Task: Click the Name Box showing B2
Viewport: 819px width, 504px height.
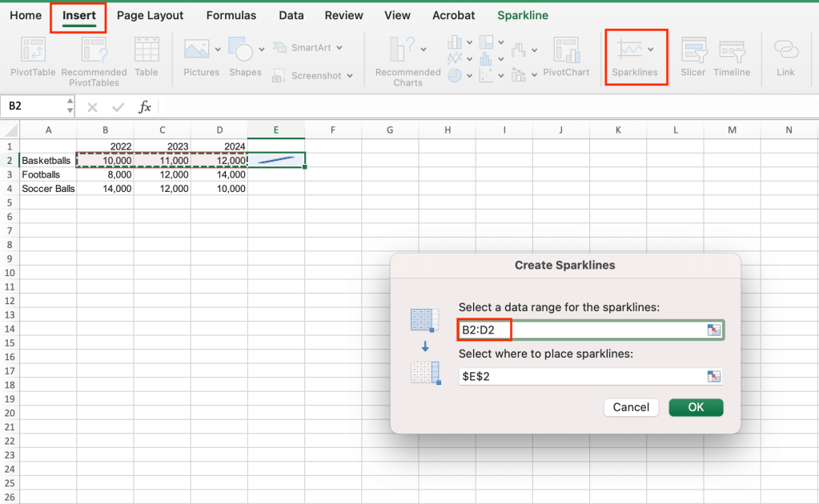Action: 34,106
